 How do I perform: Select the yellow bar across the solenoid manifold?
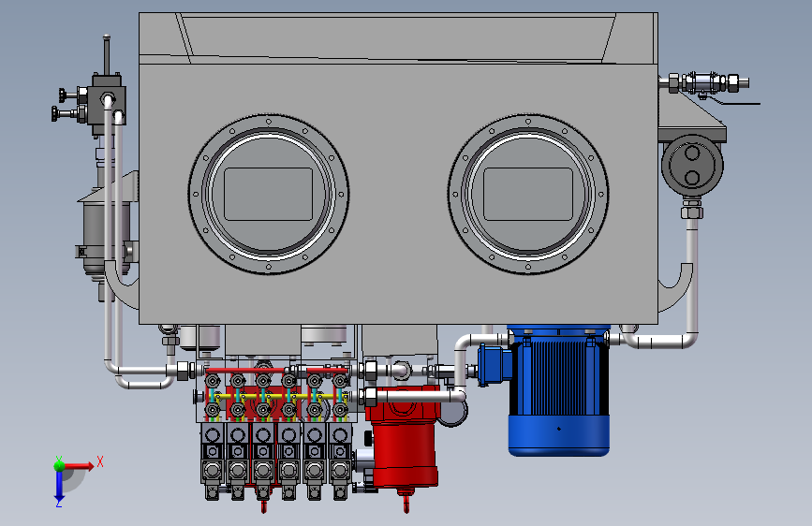[x=278, y=397]
